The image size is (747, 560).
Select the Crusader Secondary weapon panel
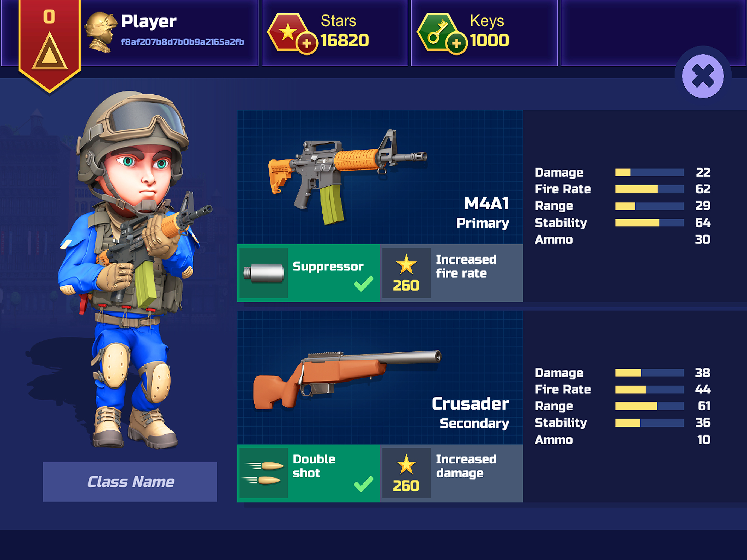pyautogui.click(x=380, y=378)
